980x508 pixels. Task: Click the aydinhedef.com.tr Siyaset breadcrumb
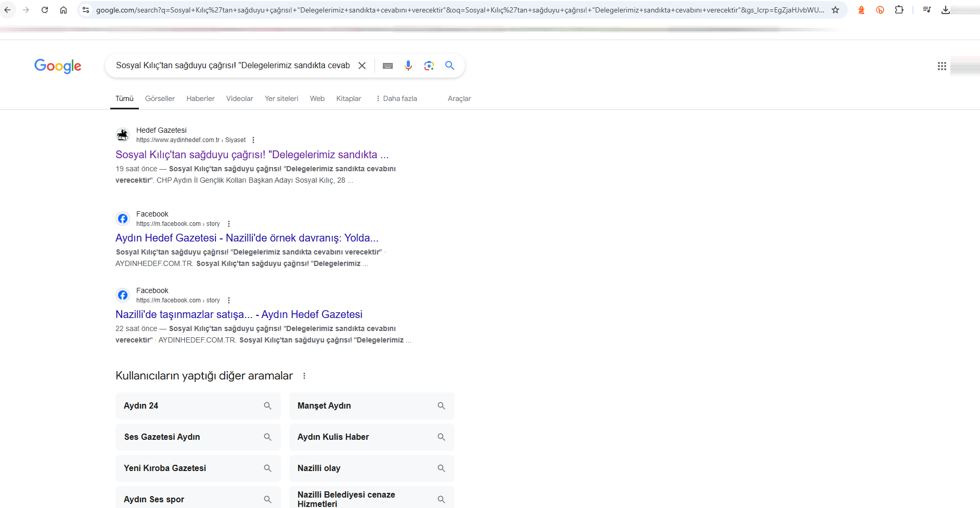(x=191, y=140)
